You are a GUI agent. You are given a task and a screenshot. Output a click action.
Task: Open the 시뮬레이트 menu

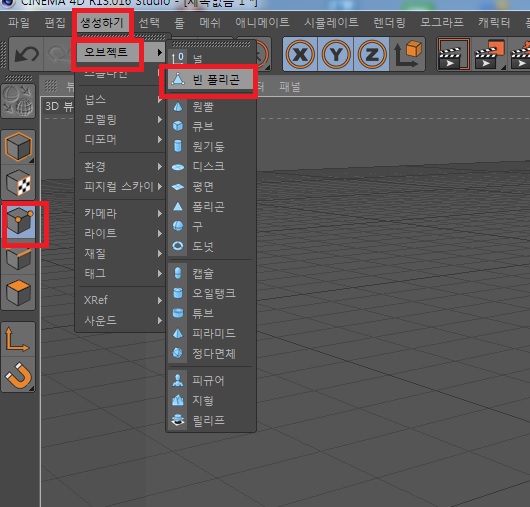331,23
